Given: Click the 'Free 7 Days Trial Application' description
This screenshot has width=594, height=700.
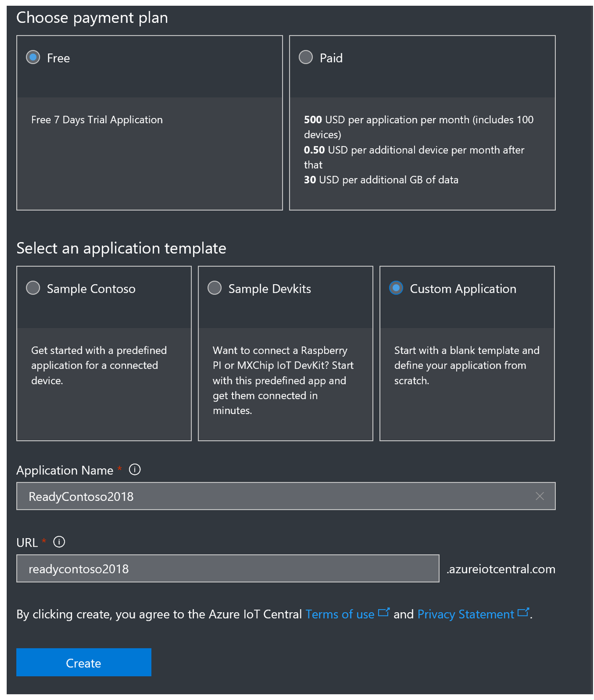Looking at the screenshot, I should tap(97, 119).
